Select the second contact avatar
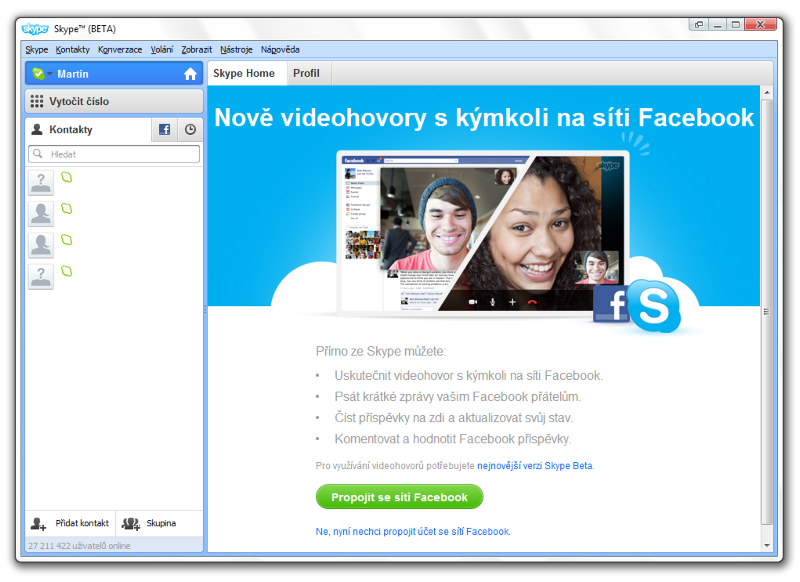The height and width of the screenshot is (582, 800). [x=40, y=214]
